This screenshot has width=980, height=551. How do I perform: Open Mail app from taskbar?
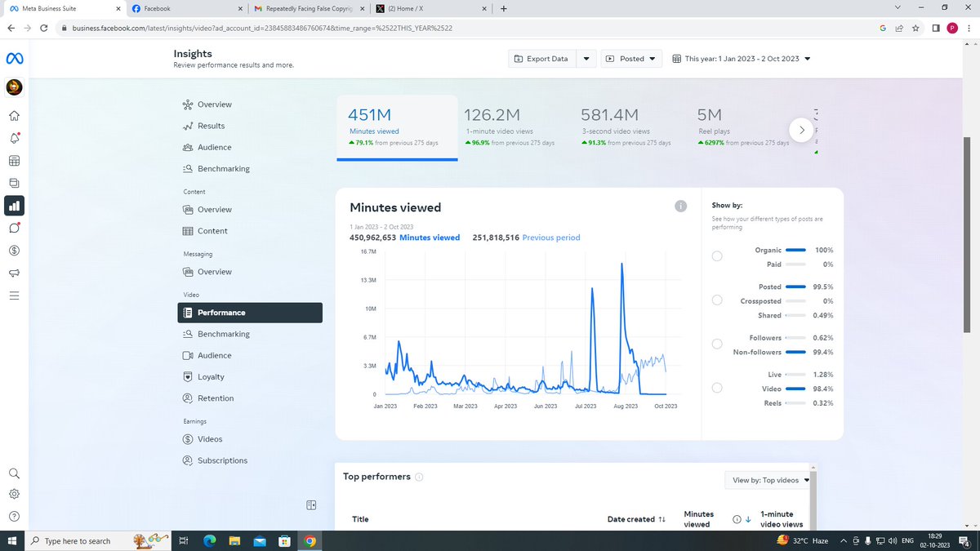tap(259, 540)
